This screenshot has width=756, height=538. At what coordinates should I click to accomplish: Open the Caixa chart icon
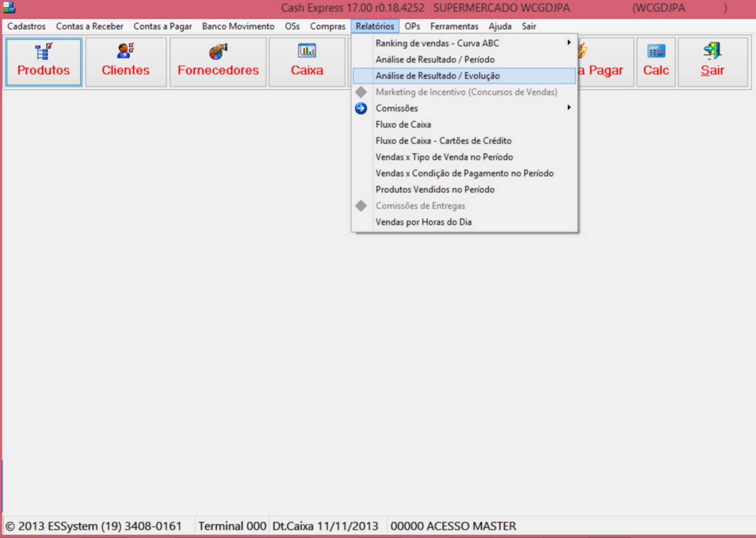tap(307, 51)
